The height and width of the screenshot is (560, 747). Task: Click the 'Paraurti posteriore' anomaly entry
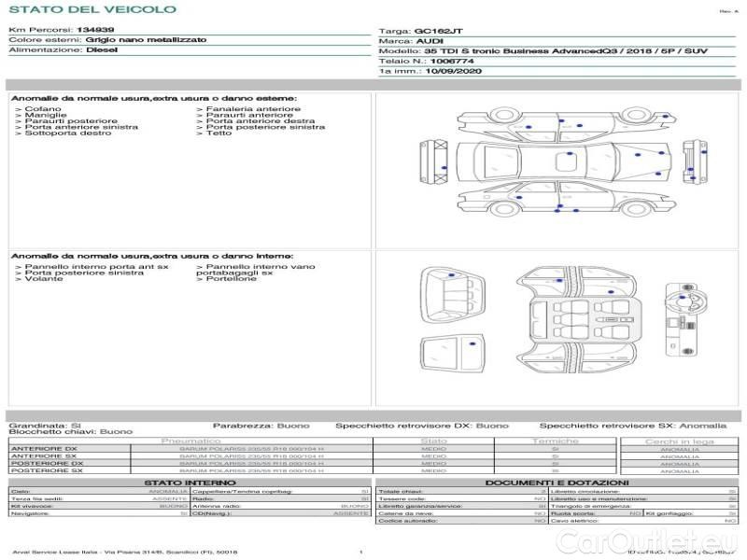coord(66,121)
